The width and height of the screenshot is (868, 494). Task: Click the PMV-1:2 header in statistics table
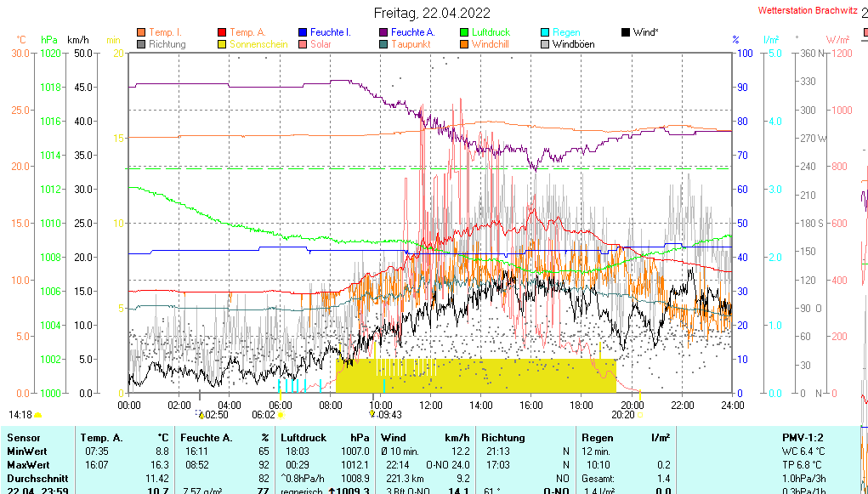(803, 437)
